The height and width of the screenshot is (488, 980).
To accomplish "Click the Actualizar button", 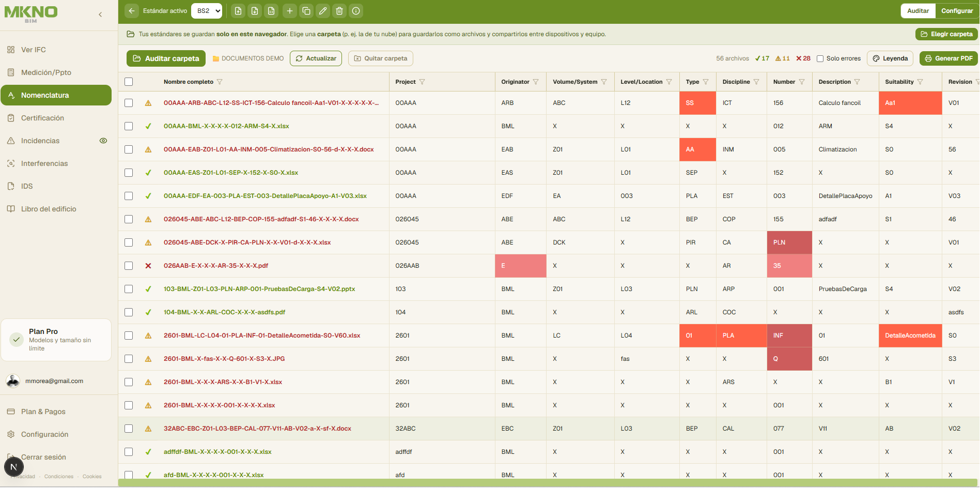I will pos(316,58).
